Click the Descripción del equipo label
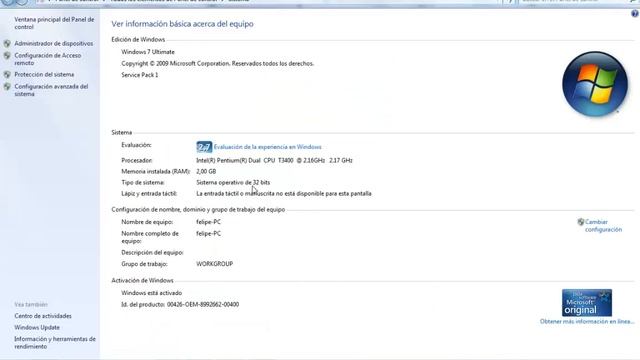This screenshot has height=360, width=640. pyautogui.click(x=152, y=253)
